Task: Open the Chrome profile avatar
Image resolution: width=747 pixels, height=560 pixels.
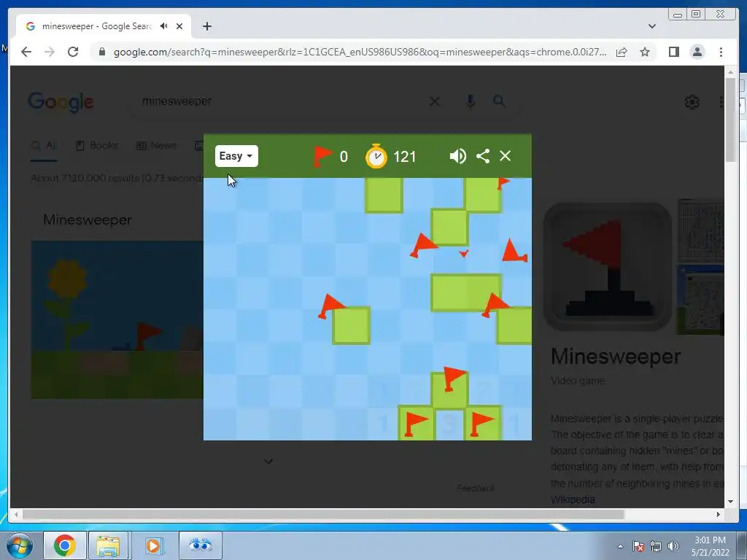Action: [697, 52]
